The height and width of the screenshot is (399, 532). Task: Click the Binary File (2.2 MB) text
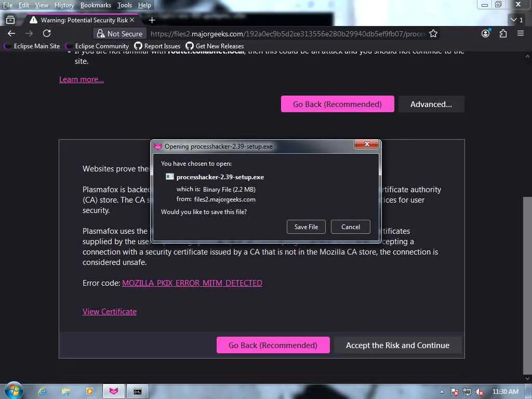229,189
